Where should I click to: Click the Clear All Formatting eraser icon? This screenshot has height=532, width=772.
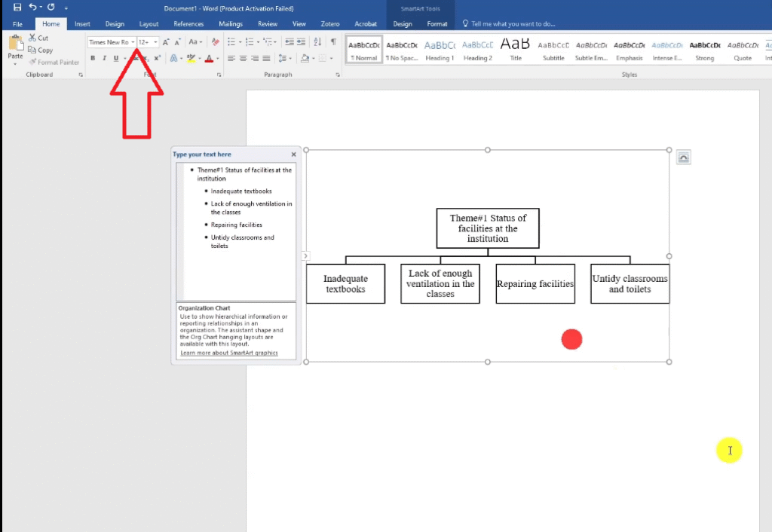point(216,42)
